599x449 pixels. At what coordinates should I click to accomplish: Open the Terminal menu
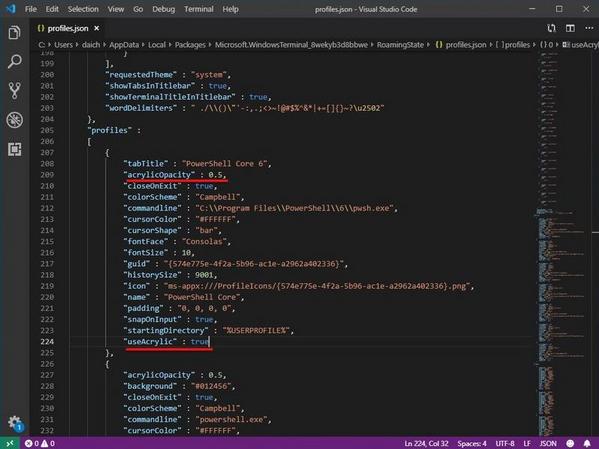point(199,9)
